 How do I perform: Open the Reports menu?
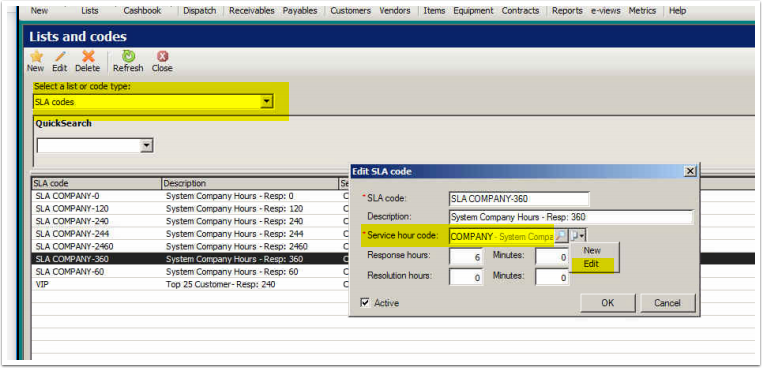[567, 11]
